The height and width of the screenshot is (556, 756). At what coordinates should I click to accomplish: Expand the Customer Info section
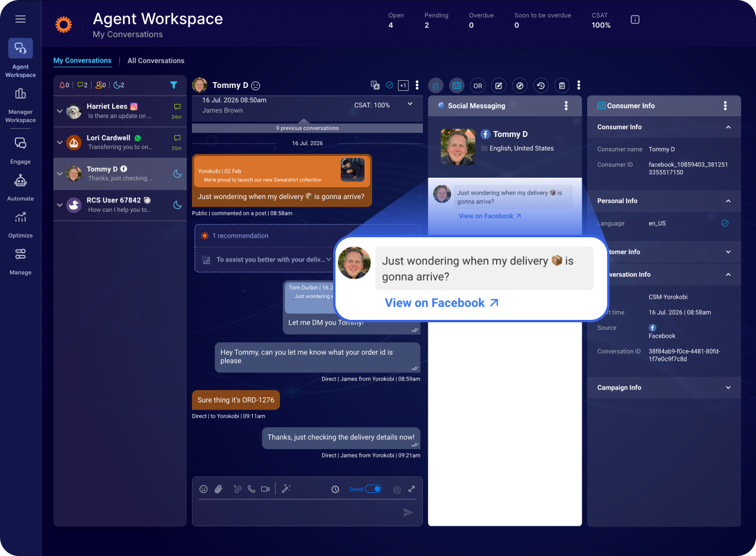pyautogui.click(x=728, y=252)
